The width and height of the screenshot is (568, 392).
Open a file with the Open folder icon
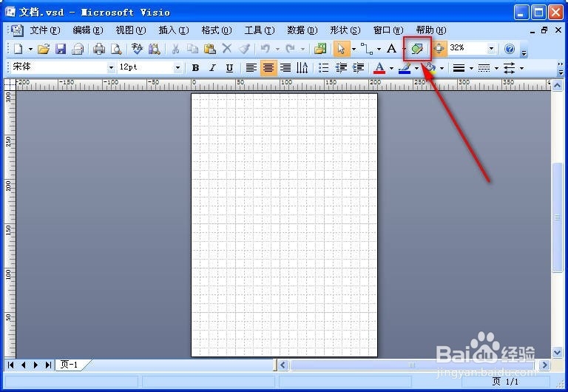click(x=44, y=49)
